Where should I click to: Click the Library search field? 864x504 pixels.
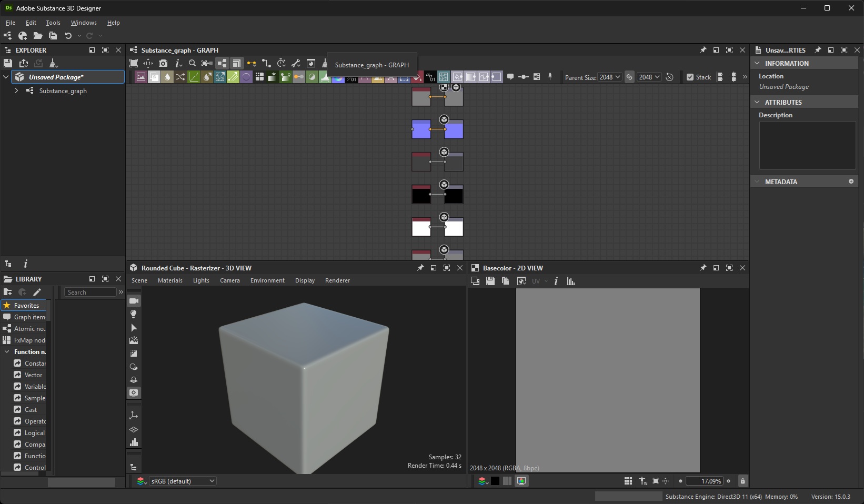(90, 292)
